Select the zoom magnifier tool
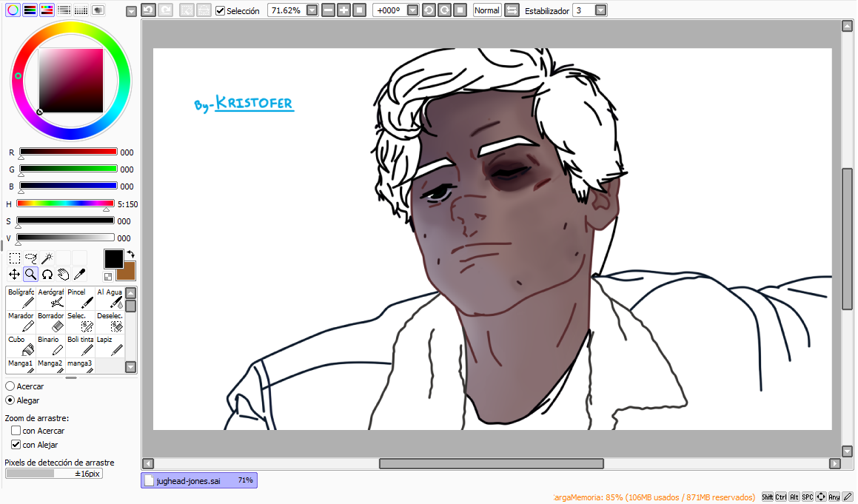 (30, 274)
